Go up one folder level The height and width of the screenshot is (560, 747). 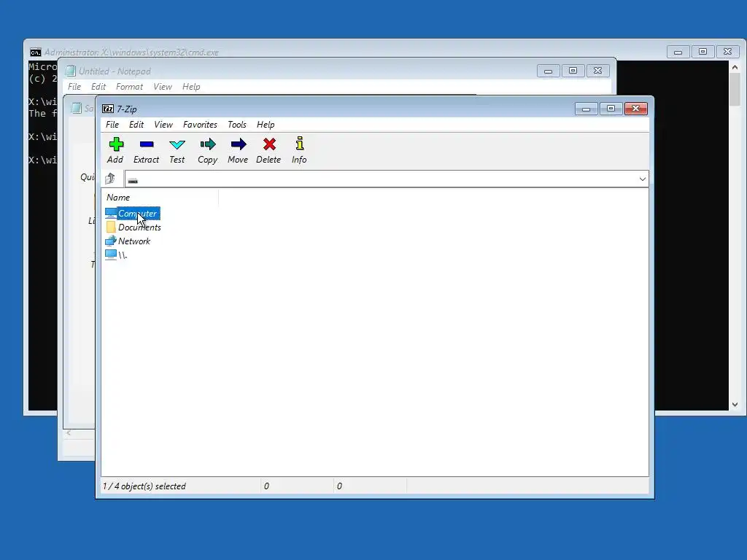tap(110, 179)
